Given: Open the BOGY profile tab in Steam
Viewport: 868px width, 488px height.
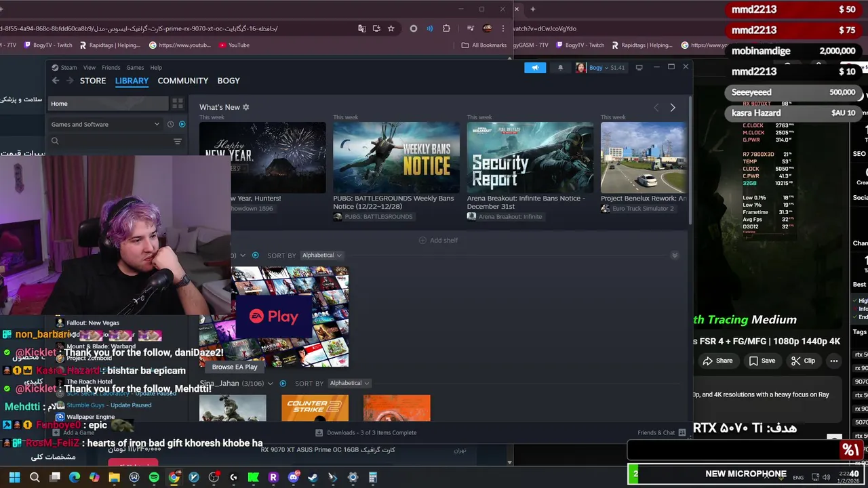Looking at the screenshot, I should [229, 81].
